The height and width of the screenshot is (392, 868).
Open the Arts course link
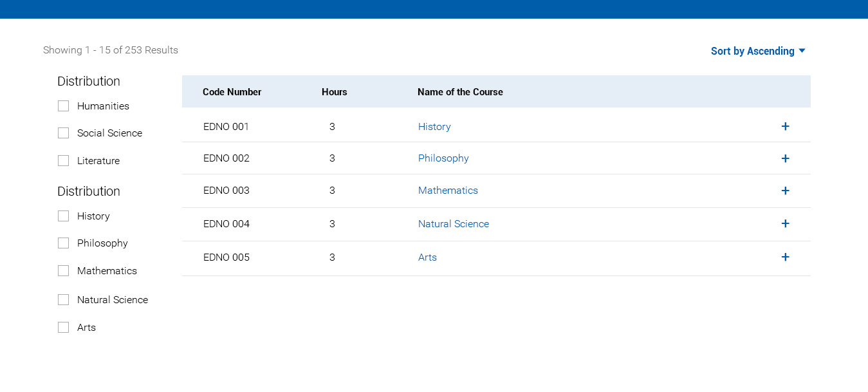[427, 257]
